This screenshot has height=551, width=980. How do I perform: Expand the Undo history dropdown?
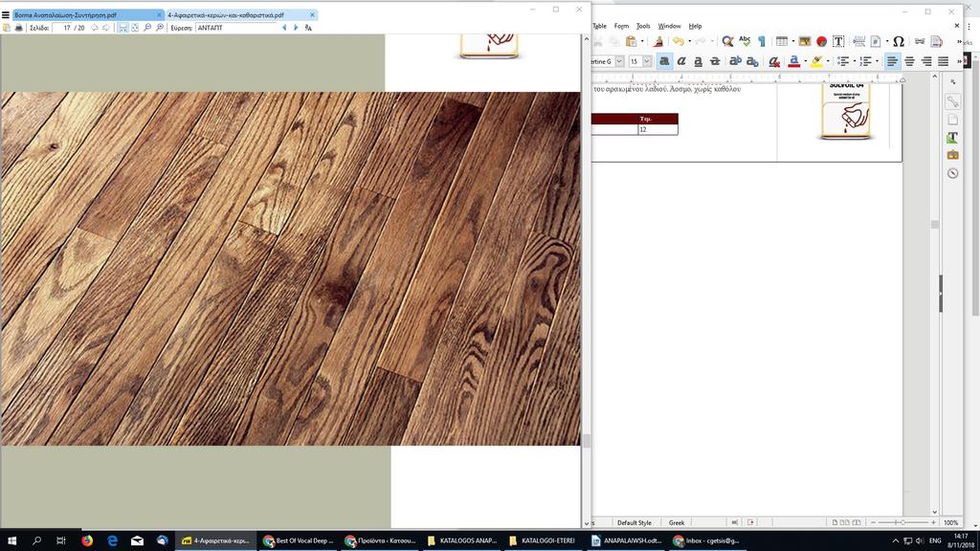coord(689,41)
